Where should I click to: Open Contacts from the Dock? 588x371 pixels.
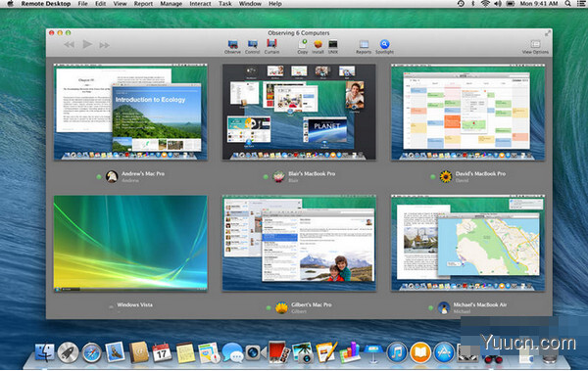pos(139,352)
